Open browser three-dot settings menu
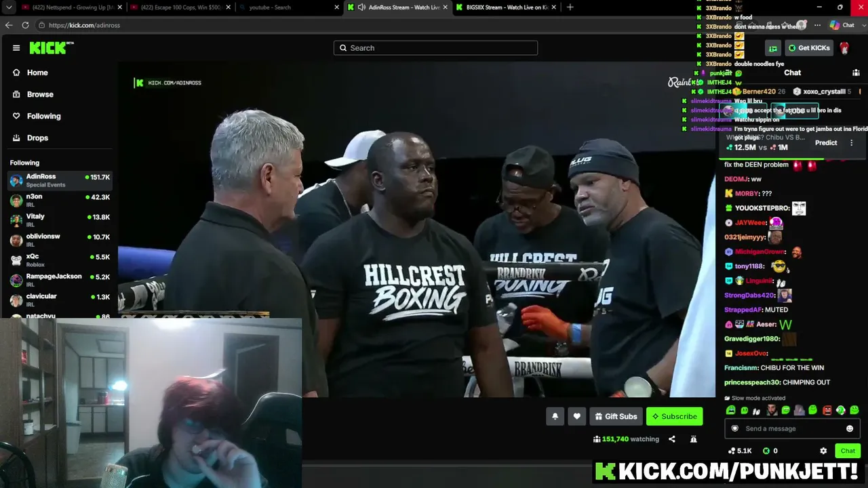 click(817, 25)
